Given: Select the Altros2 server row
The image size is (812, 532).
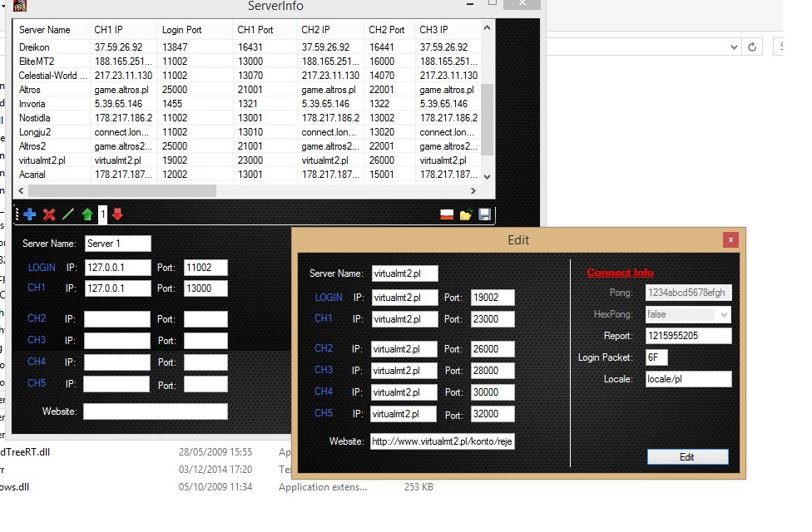Looking at the screenshot, I should click(248, 146).
